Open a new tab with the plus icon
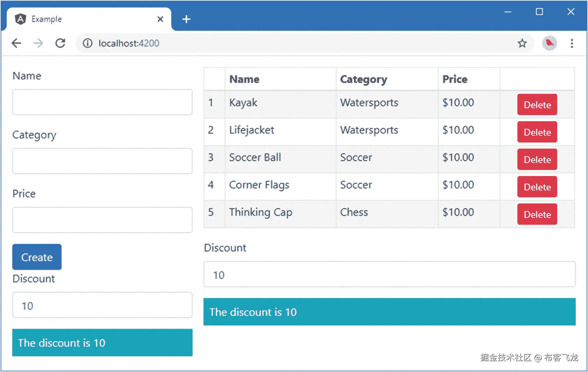Viewport: 588px width, 372px height. (186, 19)
